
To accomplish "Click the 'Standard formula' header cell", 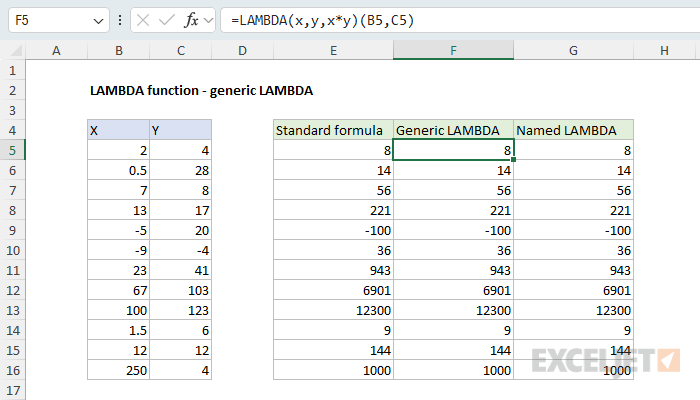I will coord(333,130).
